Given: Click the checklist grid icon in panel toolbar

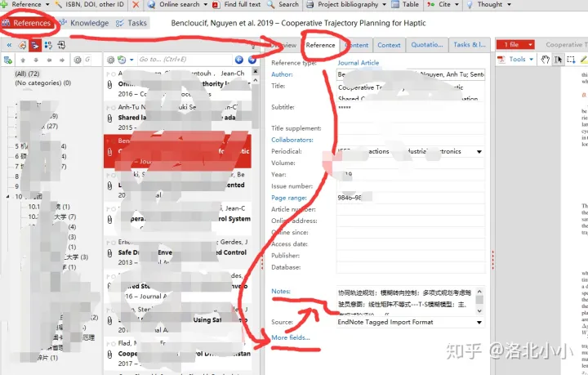Looking at the screenshot, I should [x=48, y=46].
